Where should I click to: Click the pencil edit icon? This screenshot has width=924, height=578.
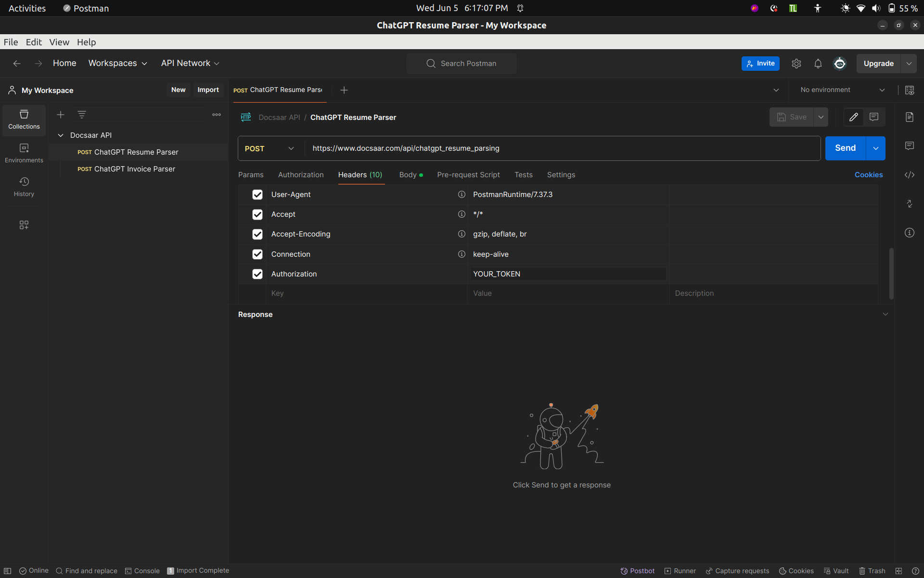[x=854, y=117]
